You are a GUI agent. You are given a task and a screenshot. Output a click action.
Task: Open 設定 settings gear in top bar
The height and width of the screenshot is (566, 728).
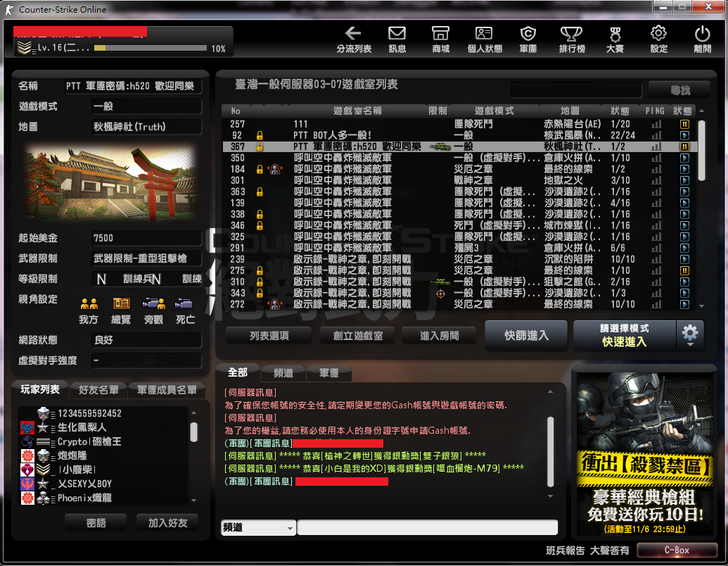[x=658, y=39]
